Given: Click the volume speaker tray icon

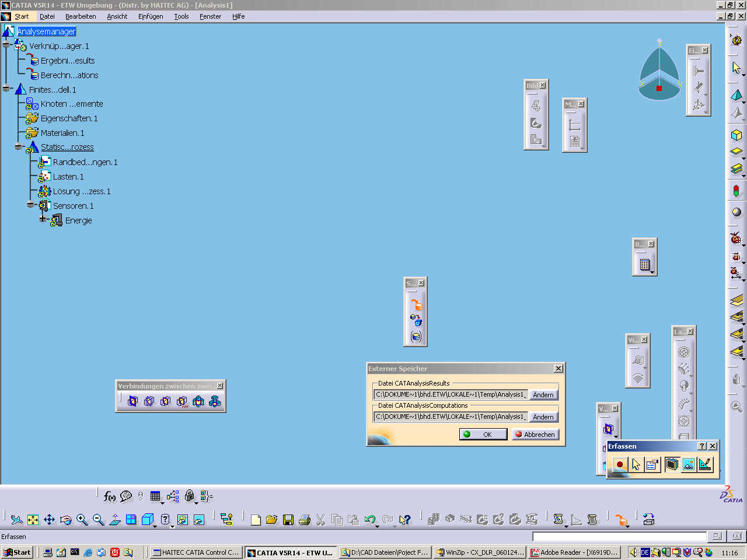Looking at the screenshot, I should pos(634,552).
